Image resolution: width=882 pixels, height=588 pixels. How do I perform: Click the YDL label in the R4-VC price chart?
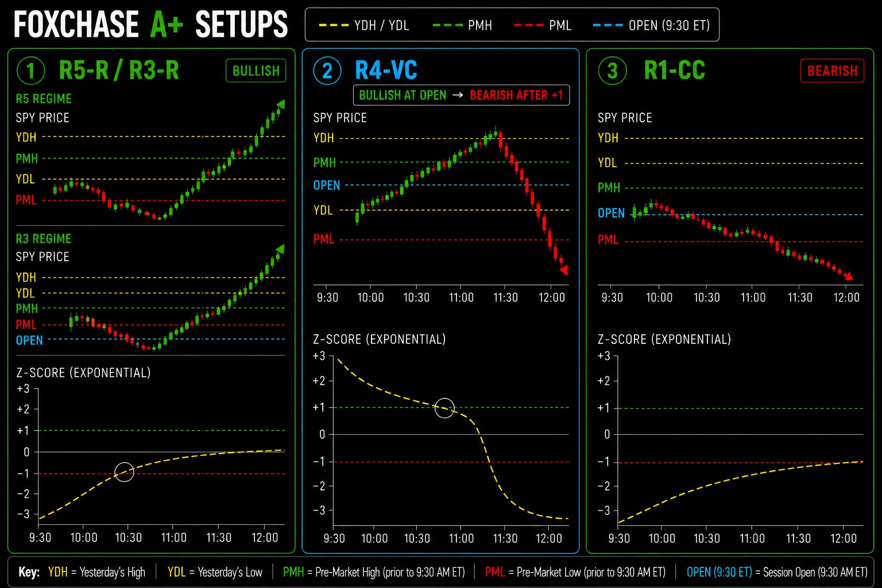[x=323, y=210]
